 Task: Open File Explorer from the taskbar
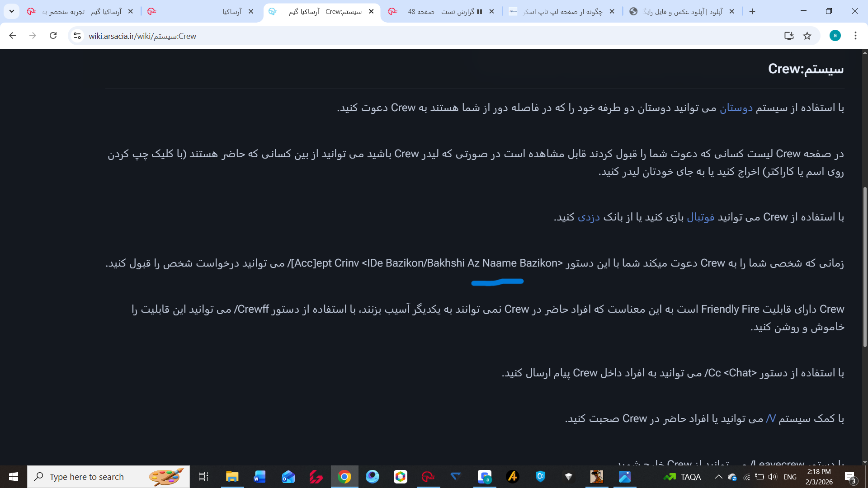click(232, 477)
